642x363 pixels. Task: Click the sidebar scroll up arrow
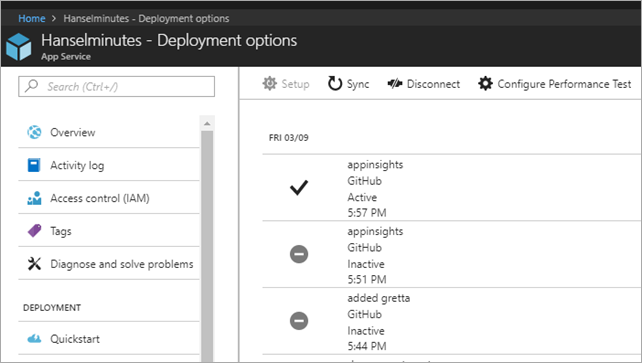[x=207, y=123]
